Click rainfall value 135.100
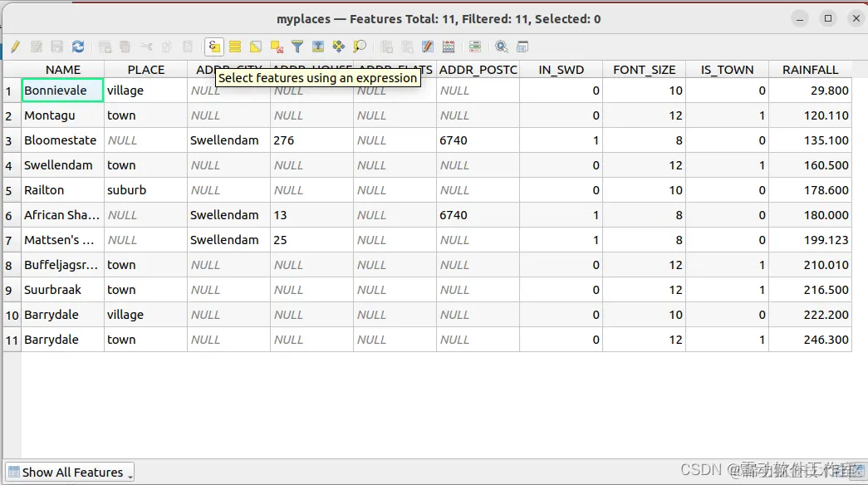The width and height of the screenshot is (868, 485). coord(810,140)
